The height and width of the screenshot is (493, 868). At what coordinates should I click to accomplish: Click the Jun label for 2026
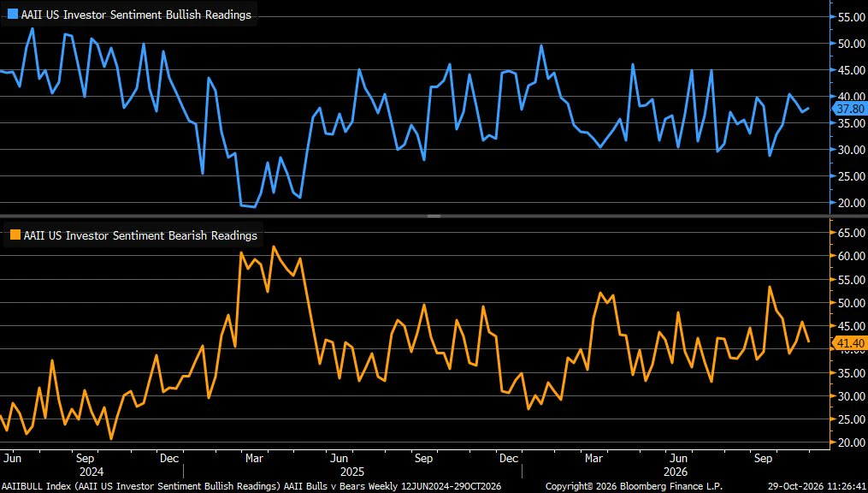pos(679,459)
